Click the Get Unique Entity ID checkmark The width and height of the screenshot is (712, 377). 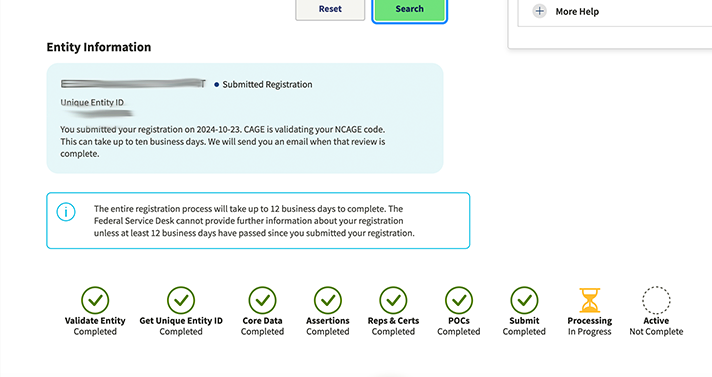click(181, 300)
